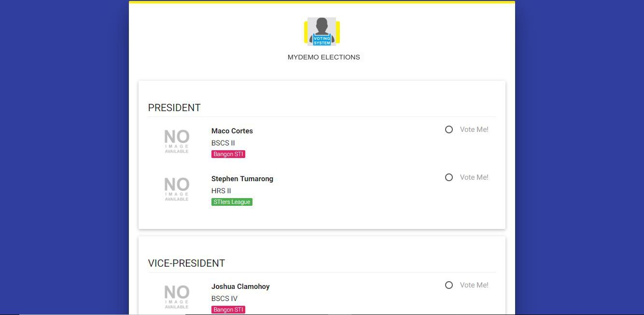644x315 pixels.
Task: Click 'Vote Me!' label for Joshua Clamohoy
Action: click(474, 285)
